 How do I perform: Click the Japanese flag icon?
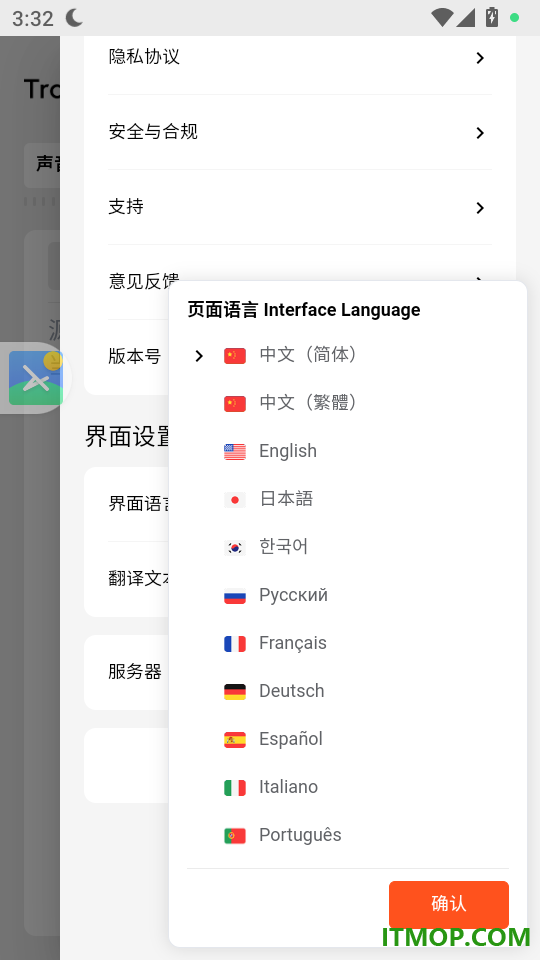tap(234, 500)
